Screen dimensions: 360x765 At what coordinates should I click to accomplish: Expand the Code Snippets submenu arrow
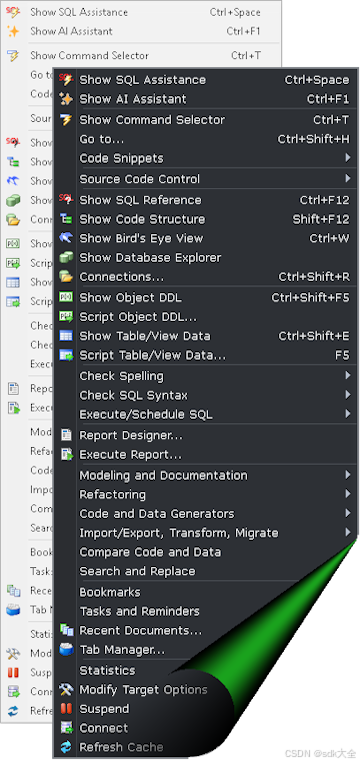(x=348, y=158)
